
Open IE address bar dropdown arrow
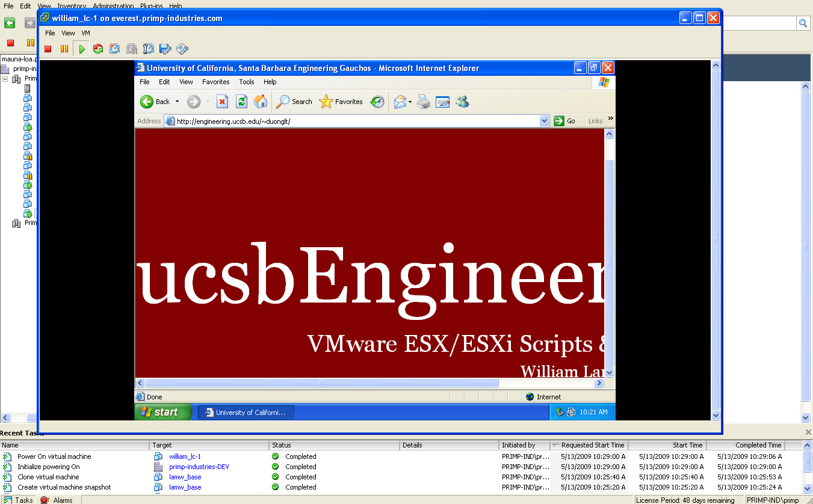click(x=545, y=121)
